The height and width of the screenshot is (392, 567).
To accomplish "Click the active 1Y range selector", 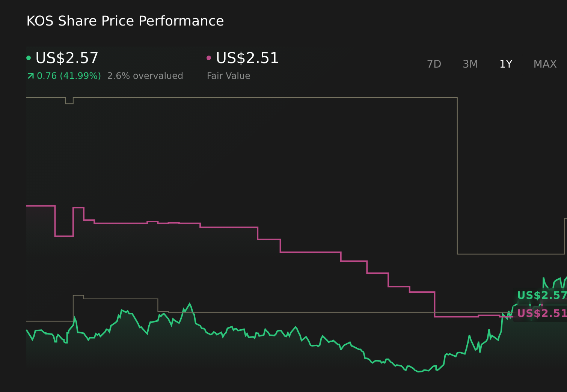I will pyautogui.click(x=506, y=64).
